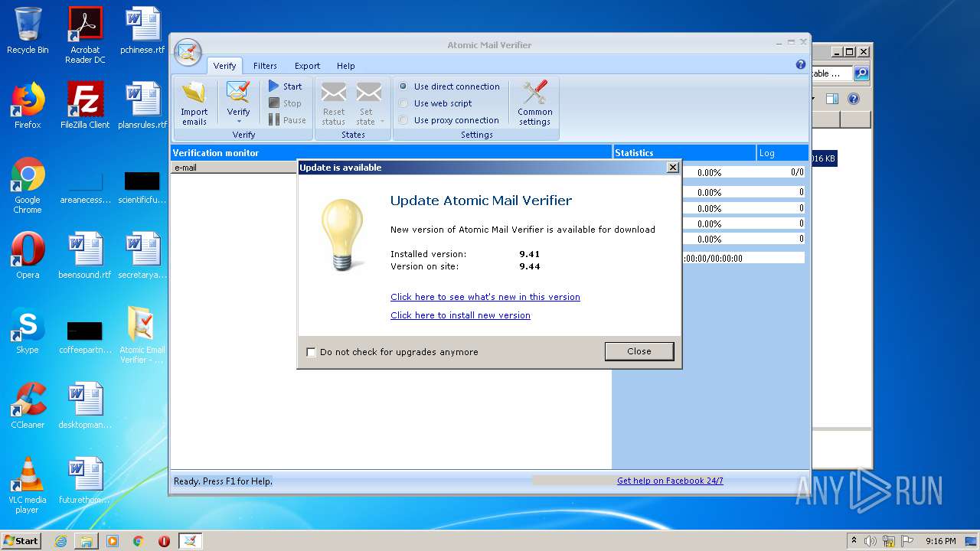Open Get help on Facebook 24/7 link

(670, 481)
